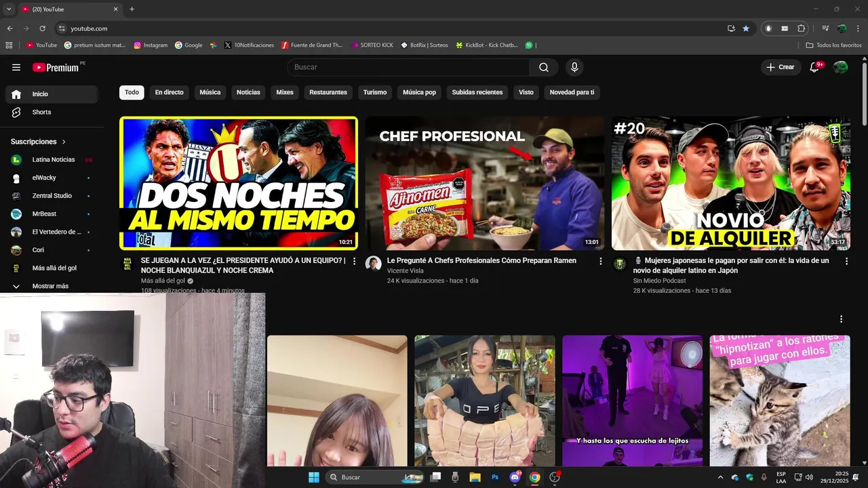Select the Todo filter chip
Viewport: 868px width, 488px height.
[x=132, y=92]
